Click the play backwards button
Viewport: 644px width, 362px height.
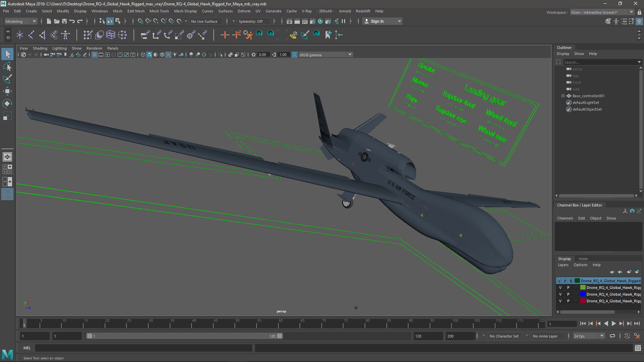click(x=606, y=323)
